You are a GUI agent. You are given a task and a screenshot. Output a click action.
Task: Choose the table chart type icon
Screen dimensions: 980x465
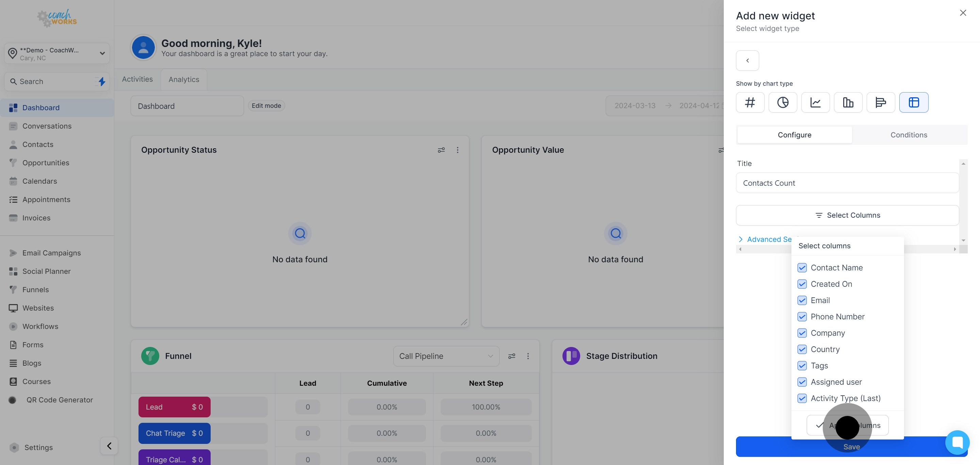point(913,102)
